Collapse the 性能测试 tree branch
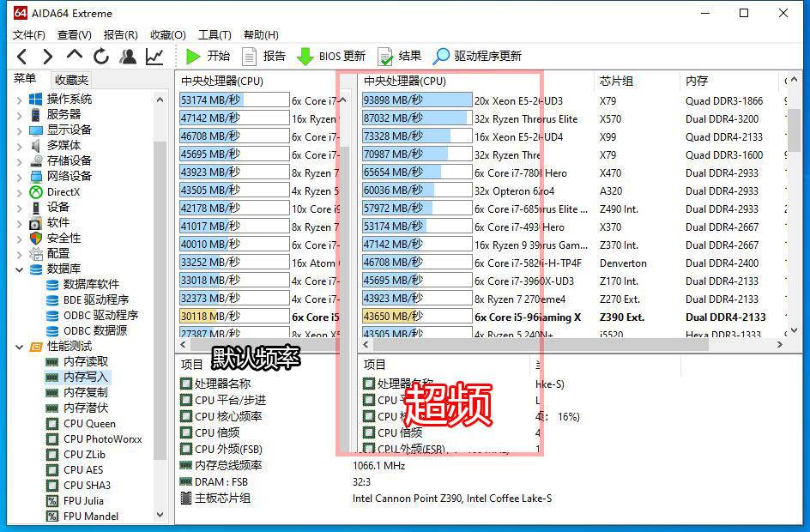 click(18, 347)
